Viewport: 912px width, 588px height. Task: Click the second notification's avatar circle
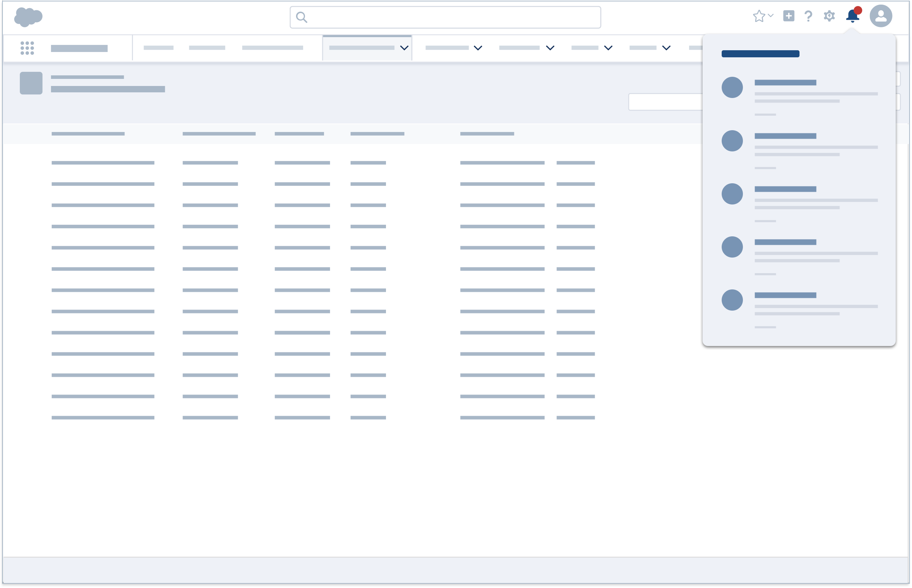coord(733,140)
